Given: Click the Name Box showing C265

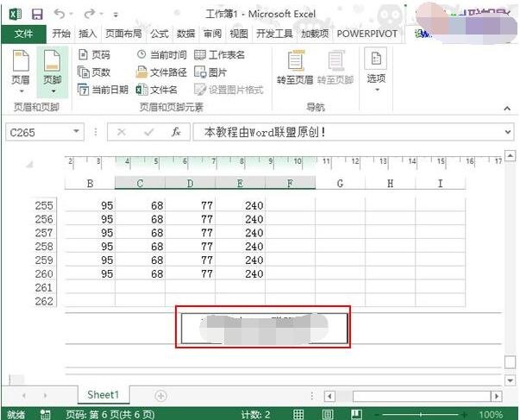Looking at the screenshot, I should 39,132.
